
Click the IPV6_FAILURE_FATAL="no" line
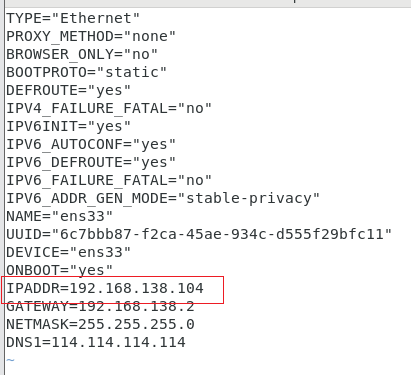click(109, 180)
